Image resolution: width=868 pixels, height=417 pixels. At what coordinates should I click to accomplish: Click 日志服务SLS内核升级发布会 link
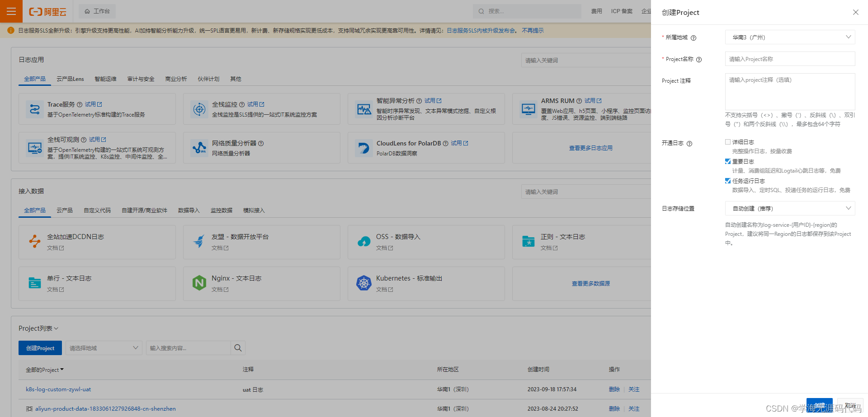(x=481, y=30)
